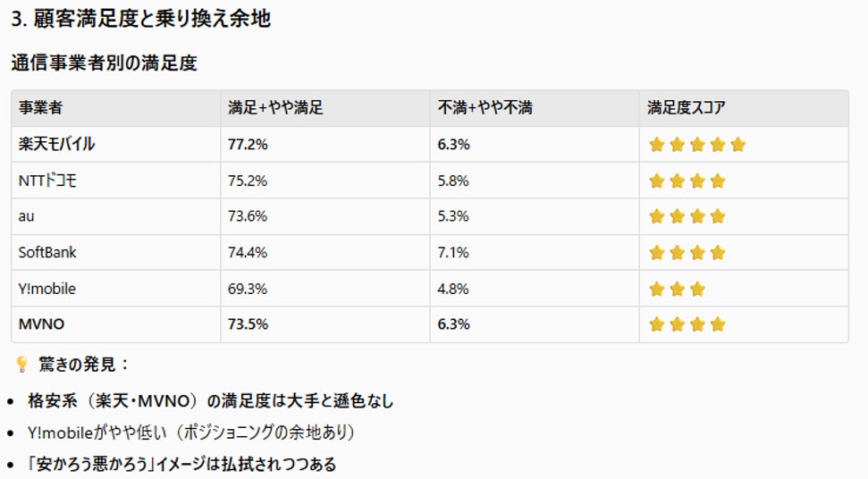Click the 事業者 column header
The image size is (868, 479).
[x=40, y=108]
